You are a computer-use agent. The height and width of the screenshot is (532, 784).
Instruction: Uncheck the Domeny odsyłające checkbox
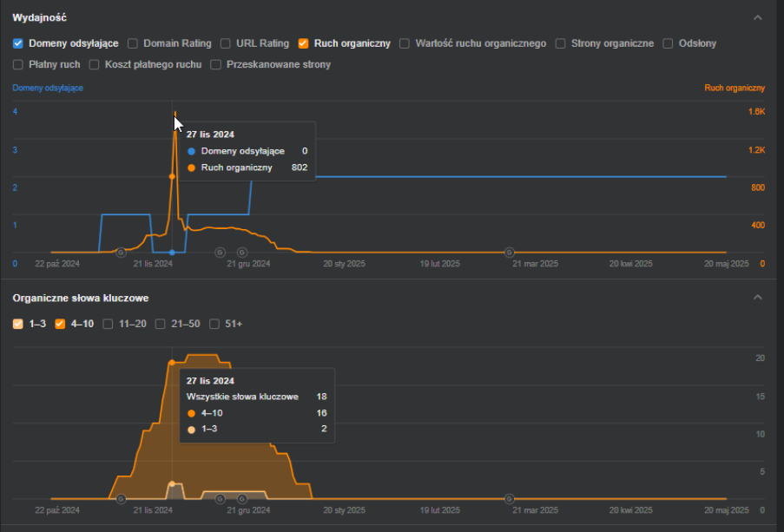tap(18, 43)
